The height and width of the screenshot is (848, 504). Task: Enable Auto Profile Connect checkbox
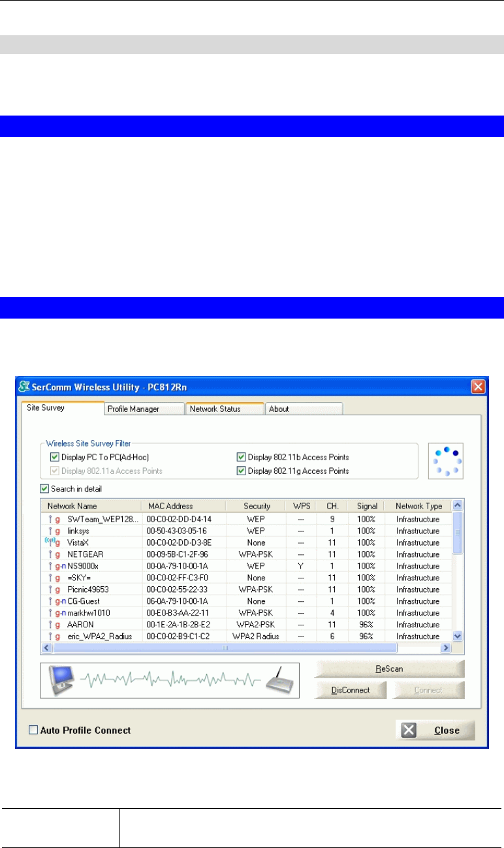[x=33, y=730]
